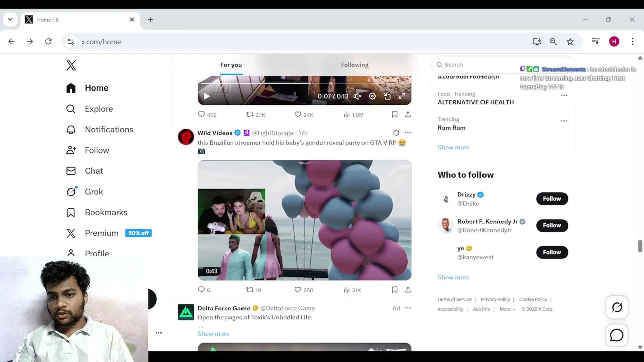Open the Follow sidebar item
Screen dimensions: 644x362
tap(88, 150)
